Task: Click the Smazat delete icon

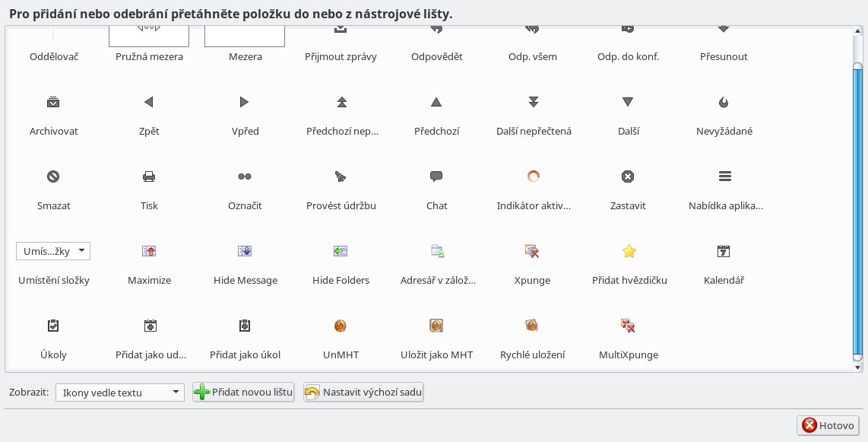Action: click(x=53, y=176)
